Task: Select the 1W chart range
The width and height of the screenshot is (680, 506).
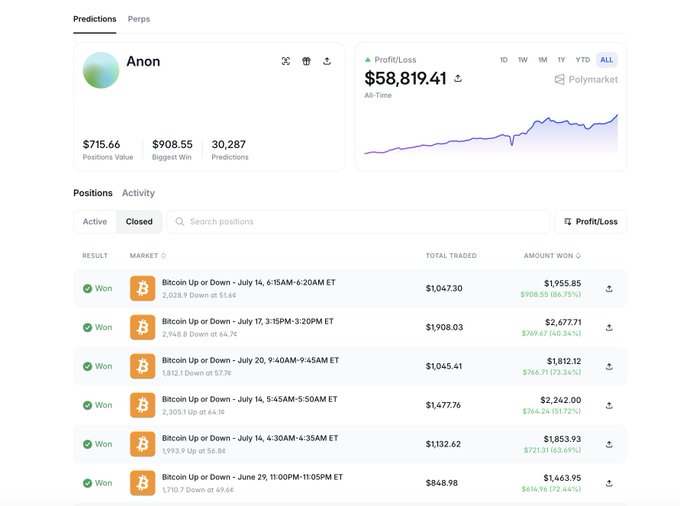Action: 523,60
